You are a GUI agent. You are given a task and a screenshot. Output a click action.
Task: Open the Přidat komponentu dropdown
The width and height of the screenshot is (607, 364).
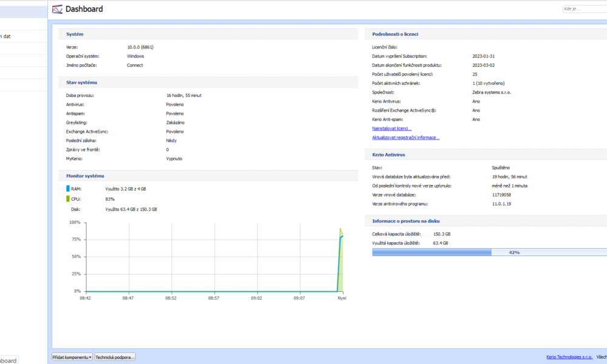click(x=72, y=357)
